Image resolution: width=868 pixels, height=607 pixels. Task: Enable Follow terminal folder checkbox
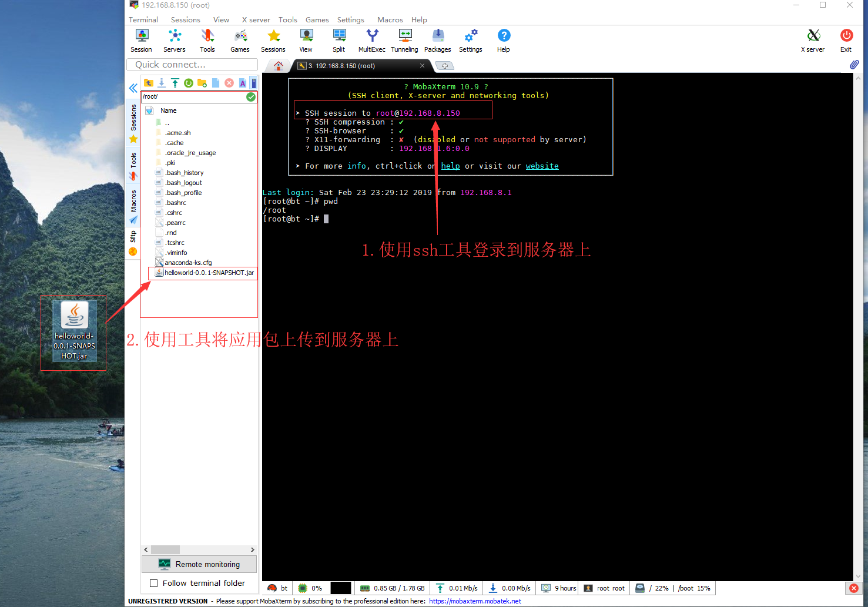[154, 583]
